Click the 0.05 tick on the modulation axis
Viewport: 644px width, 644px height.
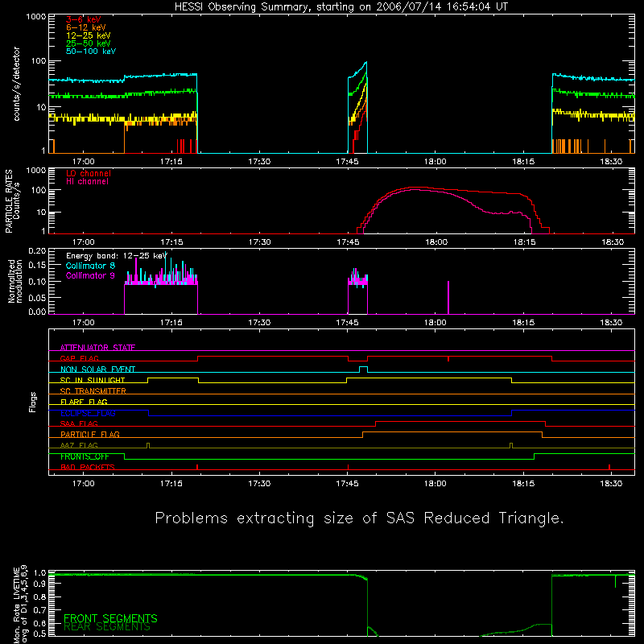click(x=37, y=297)
